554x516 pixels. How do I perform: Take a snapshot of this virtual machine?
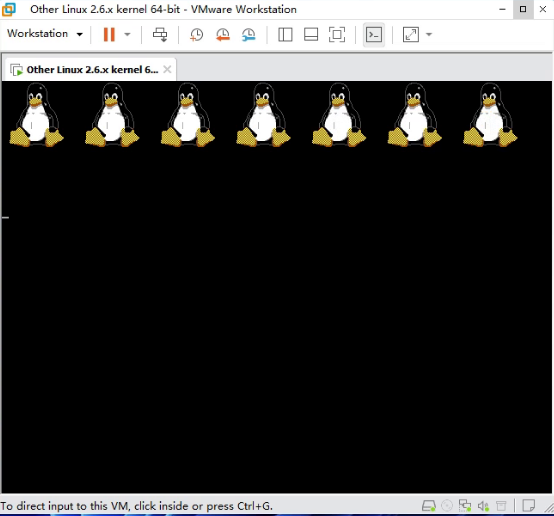(196, 35)
